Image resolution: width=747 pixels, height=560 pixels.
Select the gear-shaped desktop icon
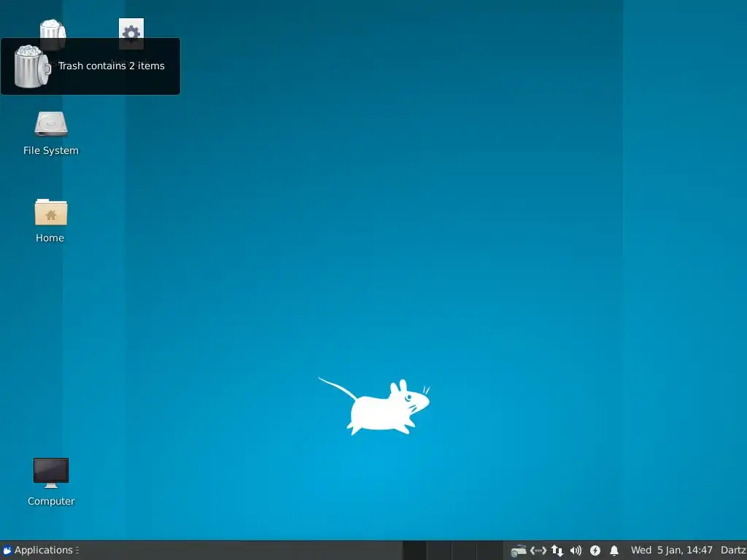[131, 34]
